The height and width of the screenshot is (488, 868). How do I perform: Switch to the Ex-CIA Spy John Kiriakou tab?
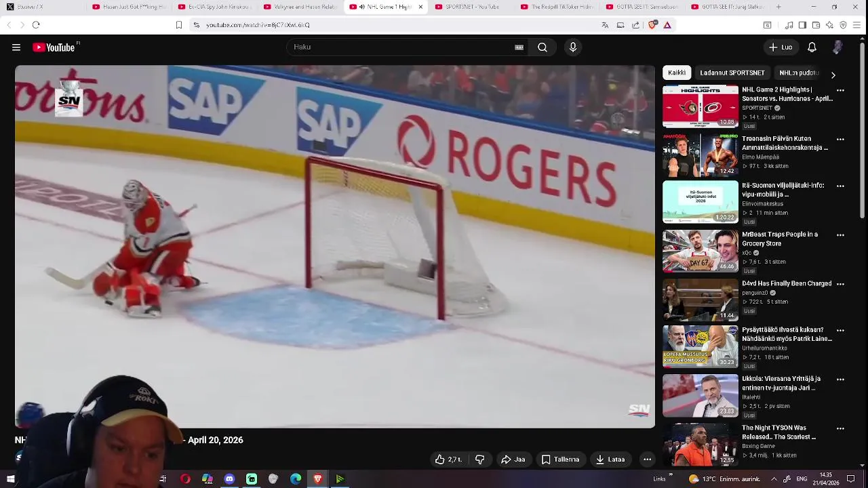(x=214, y=7)
